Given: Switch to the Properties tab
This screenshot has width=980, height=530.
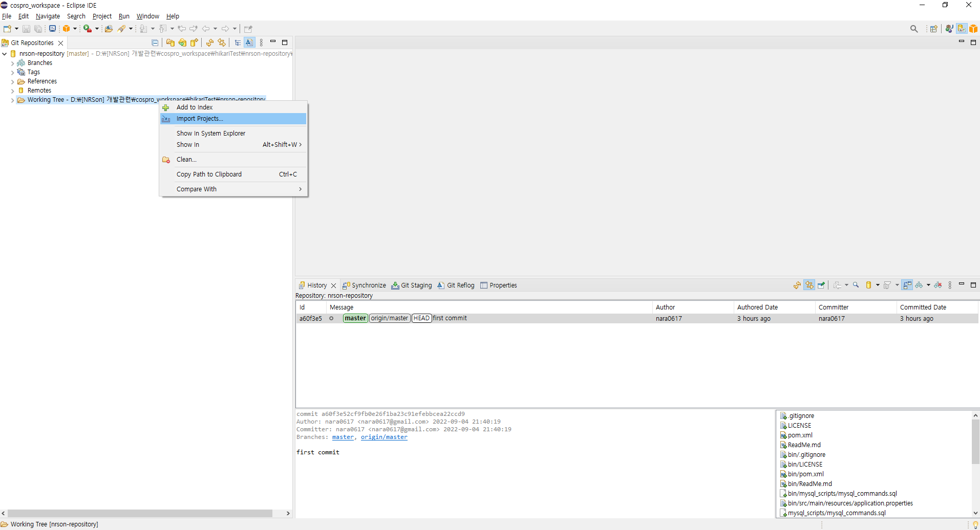Looking at the screenshot, I should [499, 285].
